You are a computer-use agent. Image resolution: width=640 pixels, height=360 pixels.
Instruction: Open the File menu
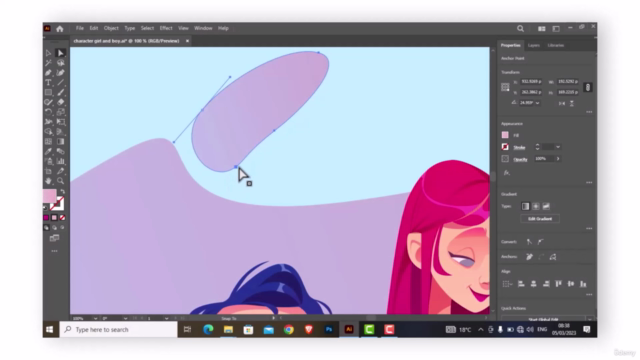80,28
